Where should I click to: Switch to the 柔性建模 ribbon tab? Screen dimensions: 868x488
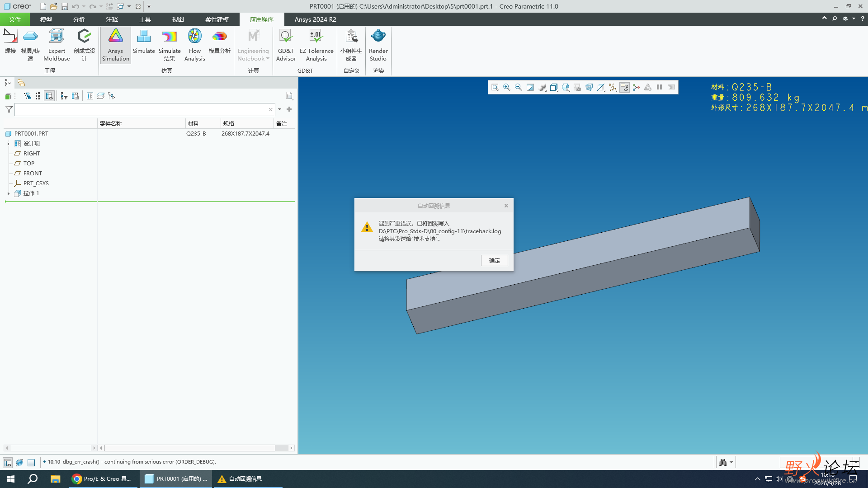pyautogui.click(x=217, y=19)
